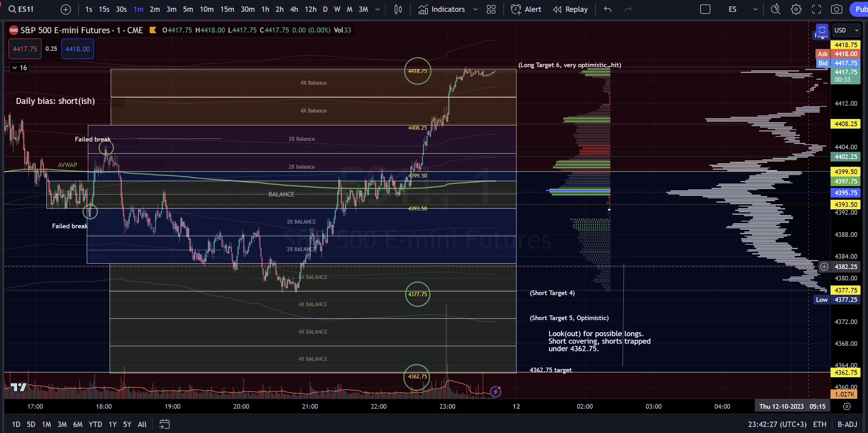The height and width of the screenshot is (433, 868).
Task: Expand the indicators favorites dropdown arrow
Action: (475, 9)
